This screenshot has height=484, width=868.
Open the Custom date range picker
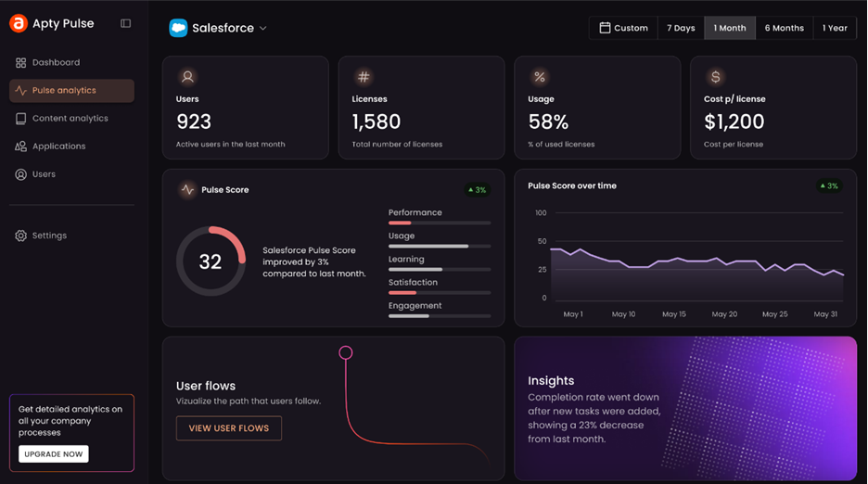pyautogui.click(x=623, y=28)
